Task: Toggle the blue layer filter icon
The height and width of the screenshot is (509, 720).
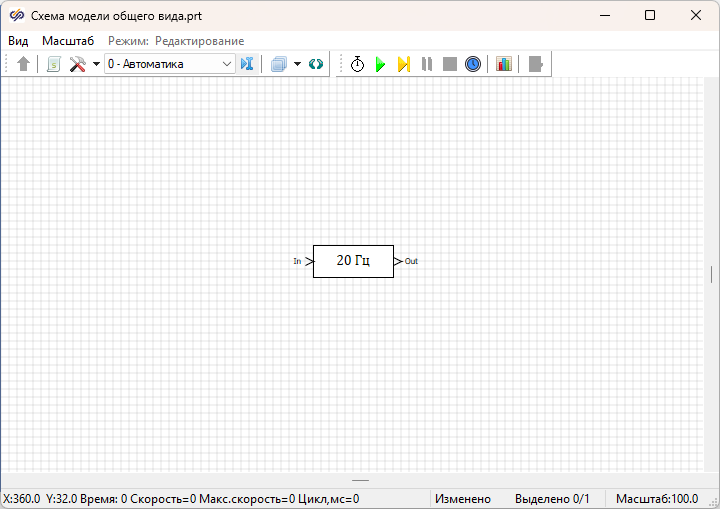Action: coord(248,64)
